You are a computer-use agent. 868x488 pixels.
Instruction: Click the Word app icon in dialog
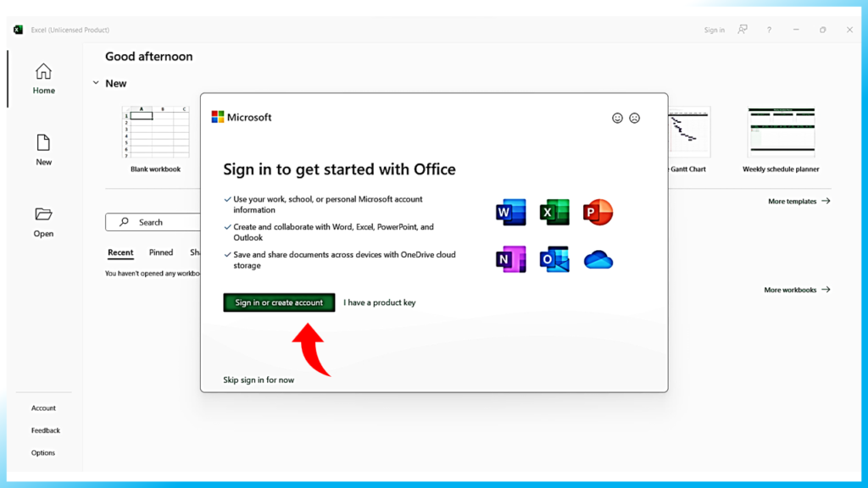pos(510,213)
